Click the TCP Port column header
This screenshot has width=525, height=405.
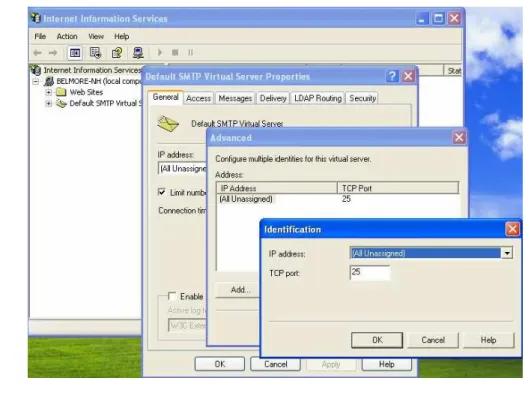point(398,188)
